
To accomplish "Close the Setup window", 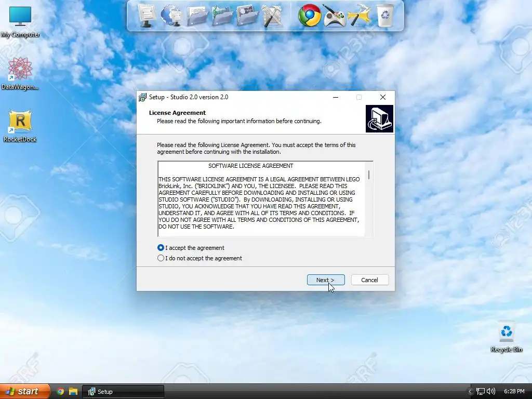I will pos(383,97).
